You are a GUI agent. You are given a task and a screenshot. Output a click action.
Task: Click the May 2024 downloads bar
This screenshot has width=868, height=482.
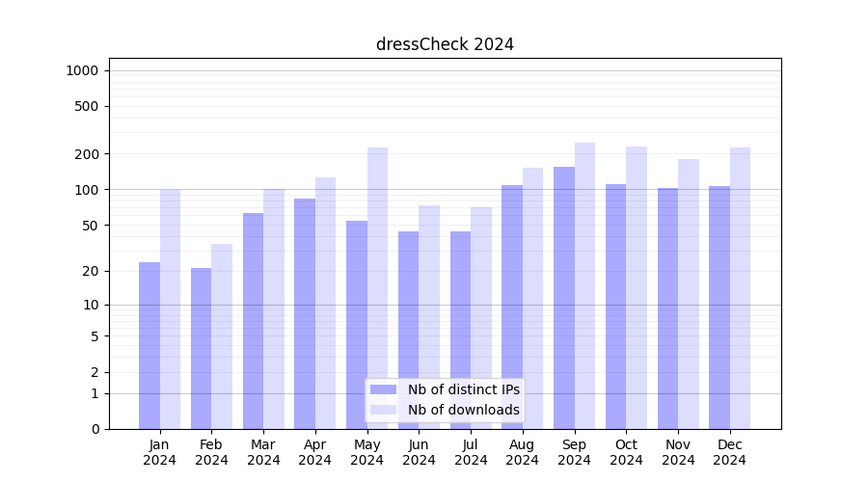377,288
